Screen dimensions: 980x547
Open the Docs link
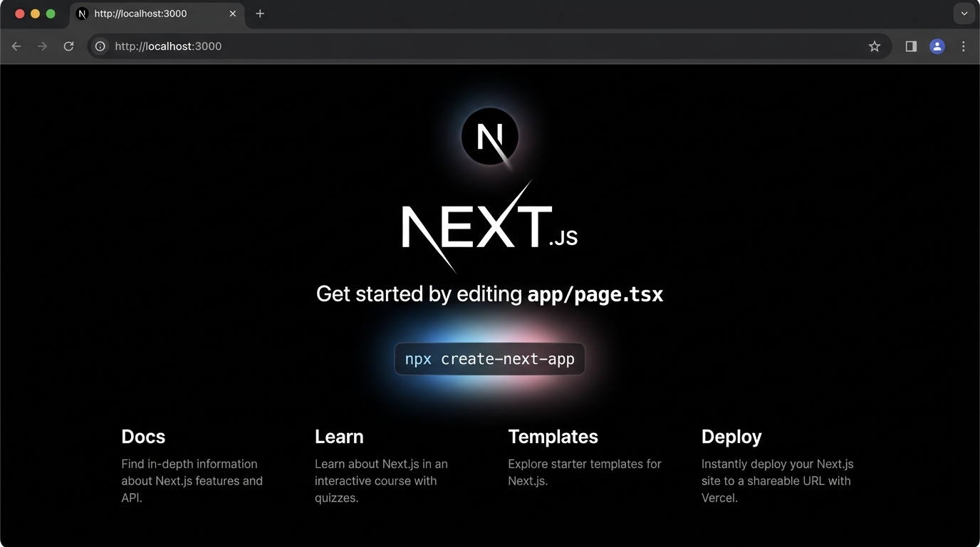coord(143,437)
